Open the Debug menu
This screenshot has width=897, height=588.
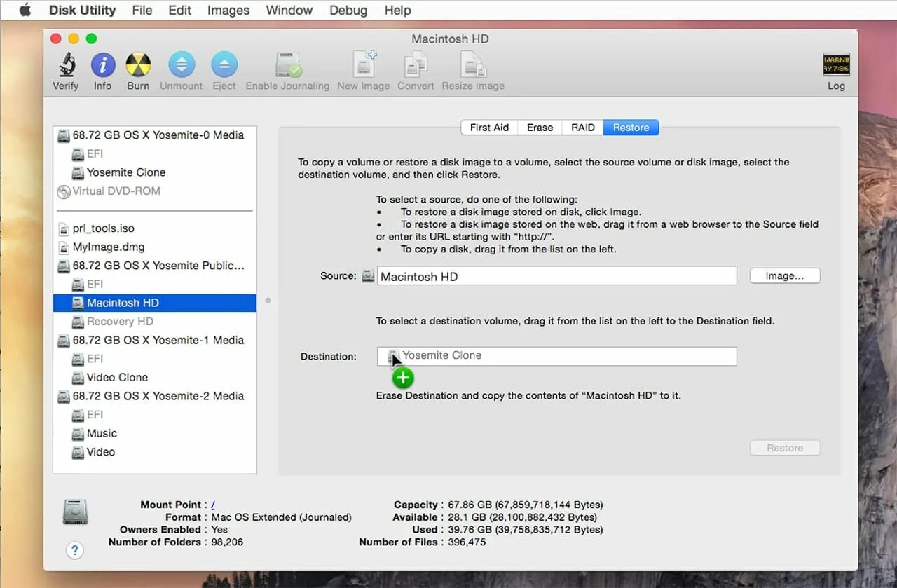(348, 10)
